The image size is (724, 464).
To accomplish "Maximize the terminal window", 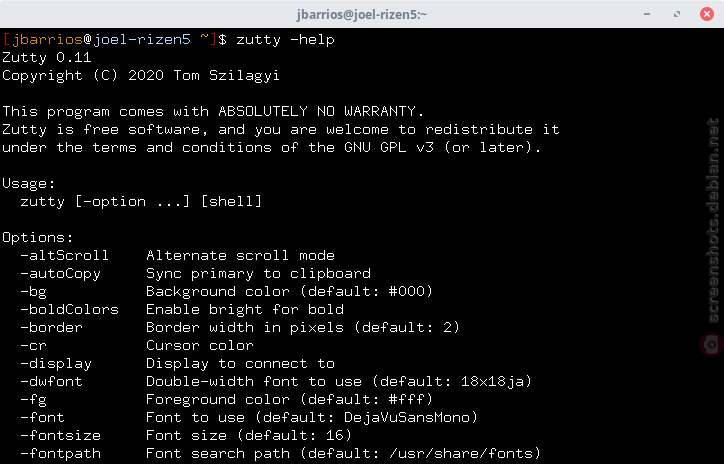I will tap(677, 14).
